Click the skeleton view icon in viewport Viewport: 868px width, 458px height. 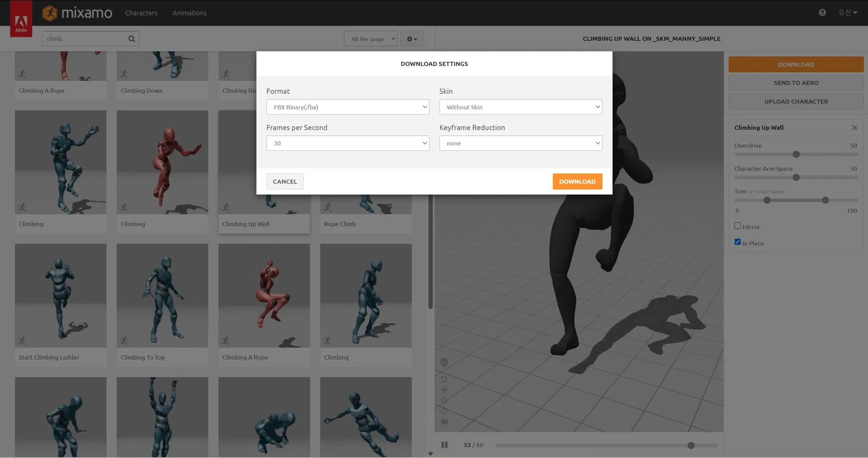pos(444,362)
